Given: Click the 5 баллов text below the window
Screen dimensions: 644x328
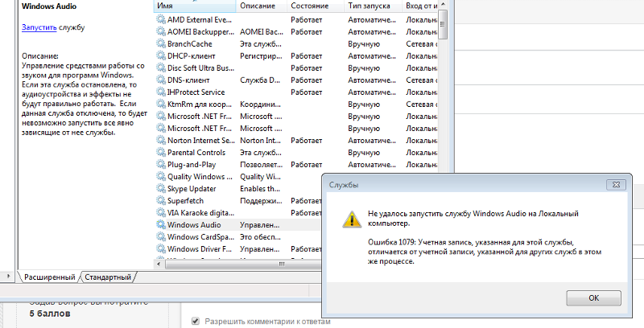Looking at the screenshot, I should coord(50,314).
